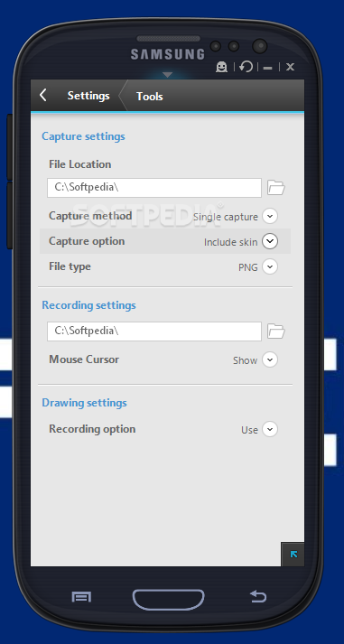344x644 pixels.
Task: Tap the phone's menu hardware button
Action: 81,597
